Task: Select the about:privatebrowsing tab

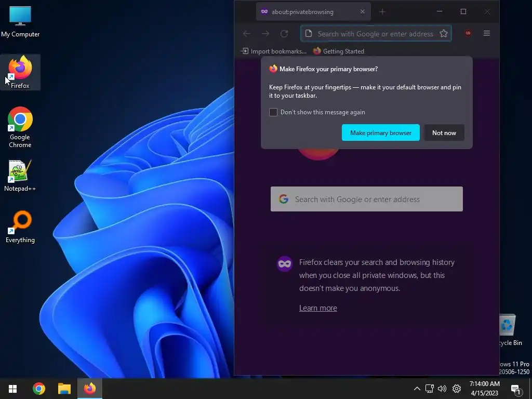Action: [313, 11]
